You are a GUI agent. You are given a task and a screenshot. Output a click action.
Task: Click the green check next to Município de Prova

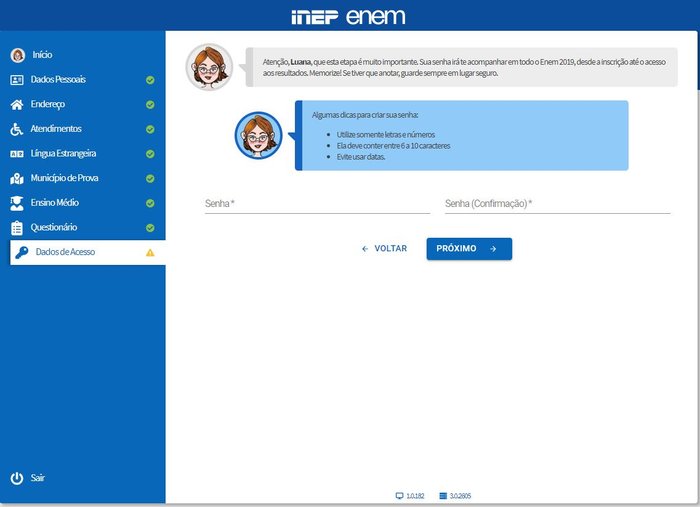(x=150, y=178)
